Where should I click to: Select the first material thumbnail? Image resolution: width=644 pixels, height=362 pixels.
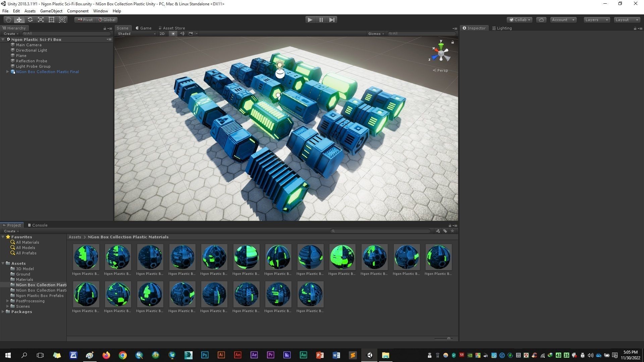[x=86, y=257]
